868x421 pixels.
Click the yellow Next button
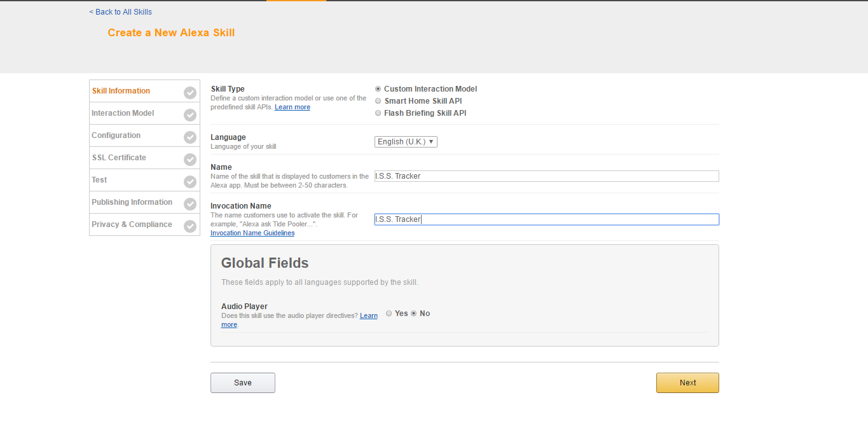point(687,383)
